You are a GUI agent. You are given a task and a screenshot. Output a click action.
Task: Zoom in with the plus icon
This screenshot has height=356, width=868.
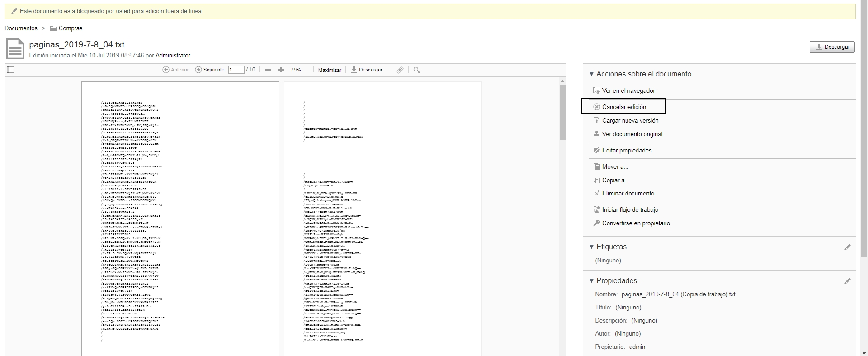tap(281, 70)
